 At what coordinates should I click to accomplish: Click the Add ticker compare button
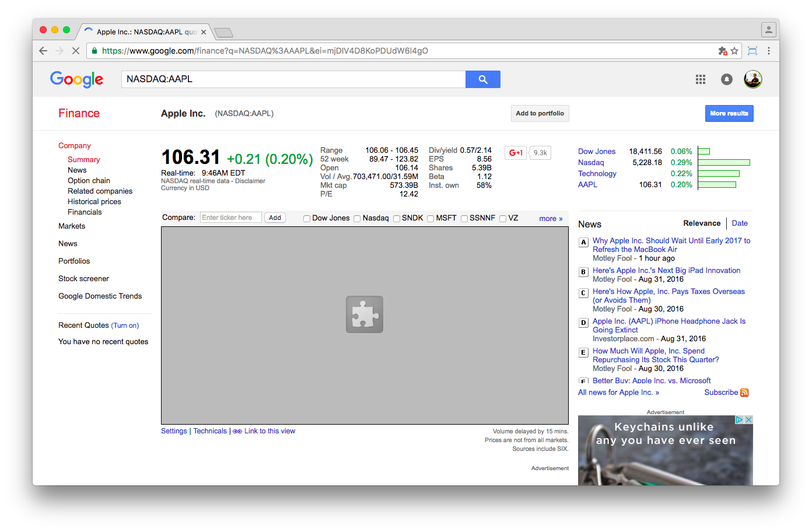275,218
